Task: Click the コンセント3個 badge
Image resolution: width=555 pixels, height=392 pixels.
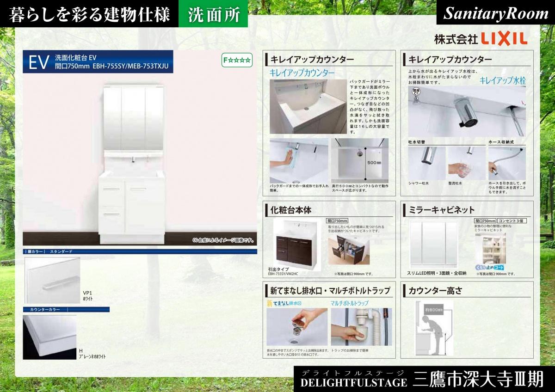Action: click(x=512, y=221)
